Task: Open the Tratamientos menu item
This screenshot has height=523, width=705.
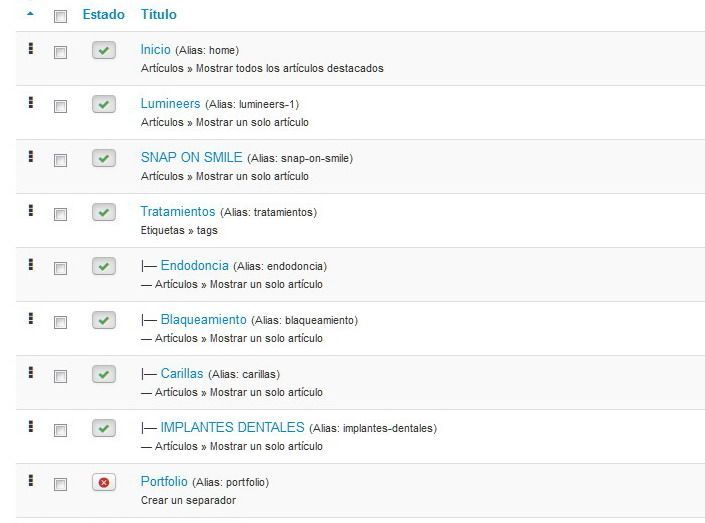Action: point(178,211)
